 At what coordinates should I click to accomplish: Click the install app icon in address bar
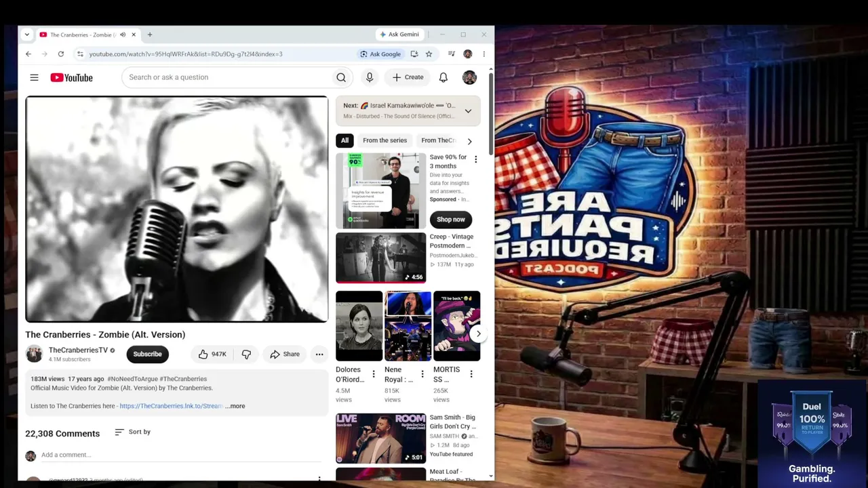click(414, 54)
